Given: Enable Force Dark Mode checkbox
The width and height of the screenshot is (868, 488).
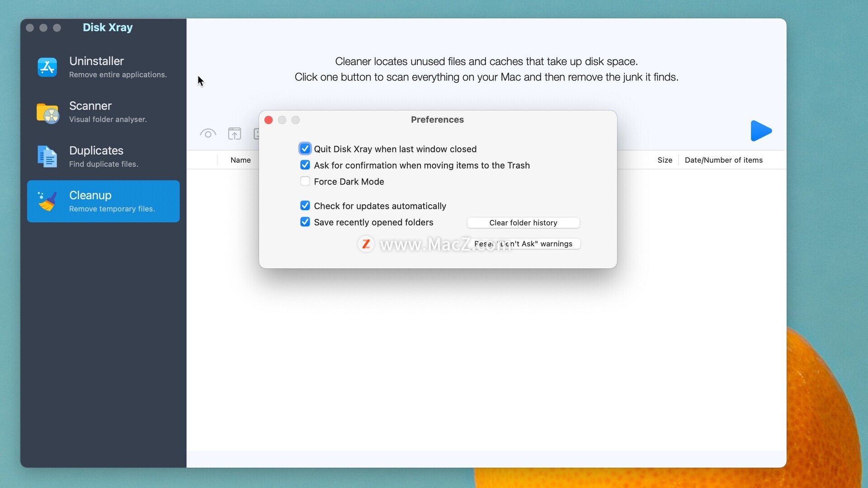Looking at the screenshot, I should [305, 181].
